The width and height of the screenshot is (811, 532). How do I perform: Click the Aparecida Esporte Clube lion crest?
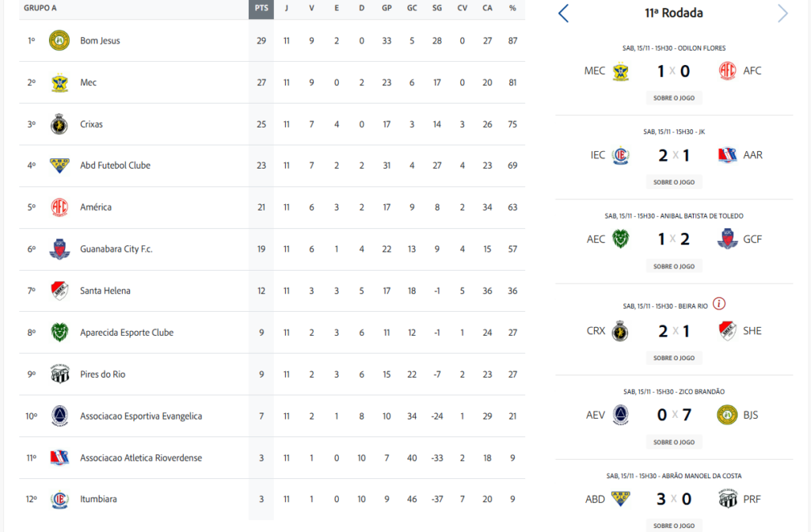point(59,332)
